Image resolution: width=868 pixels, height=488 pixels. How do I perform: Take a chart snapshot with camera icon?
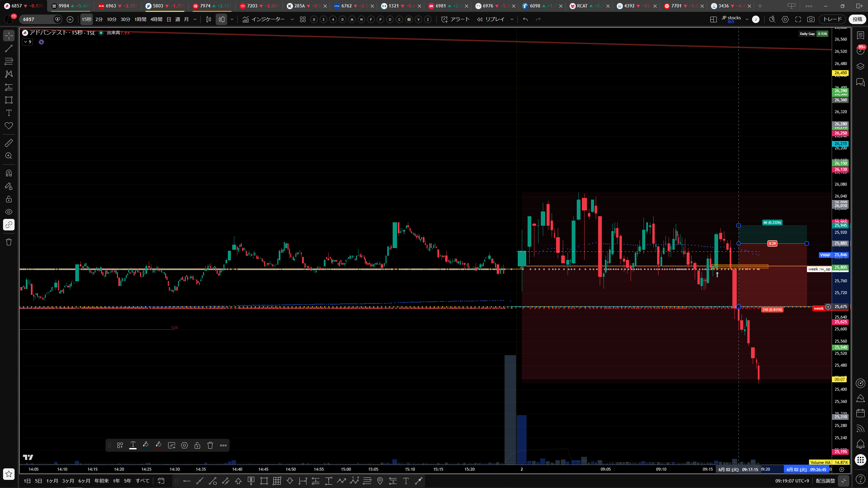pyautogui.click(x=811, y=19)
